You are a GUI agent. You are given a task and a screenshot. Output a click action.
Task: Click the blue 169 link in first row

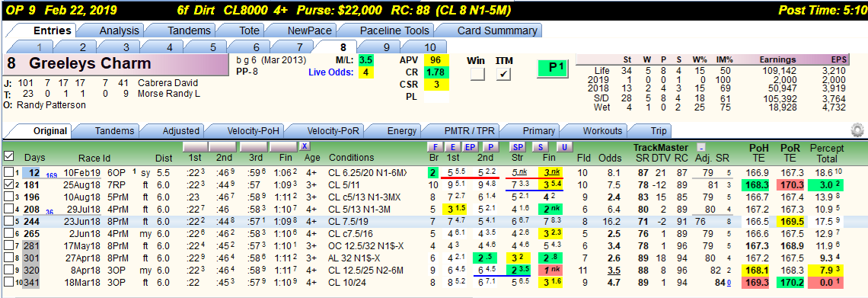point(52,175)
